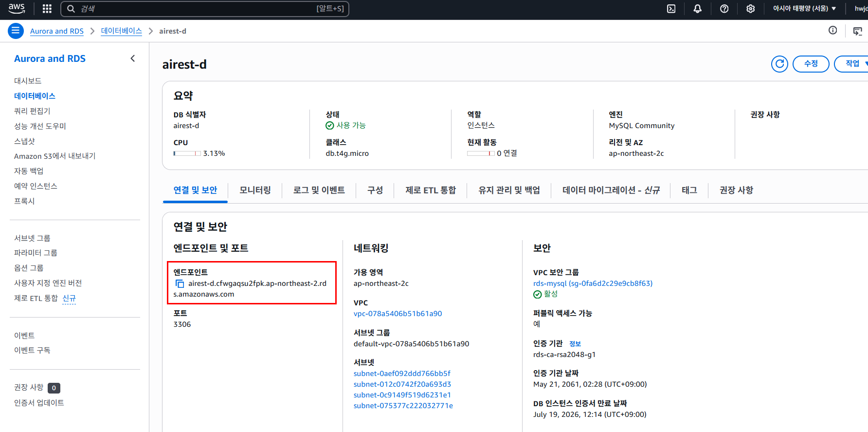The width and height of the screenshot is (868, 432).
Task: Open the region selector 아시아 태평양 (서울)
Action: point(804,8)
